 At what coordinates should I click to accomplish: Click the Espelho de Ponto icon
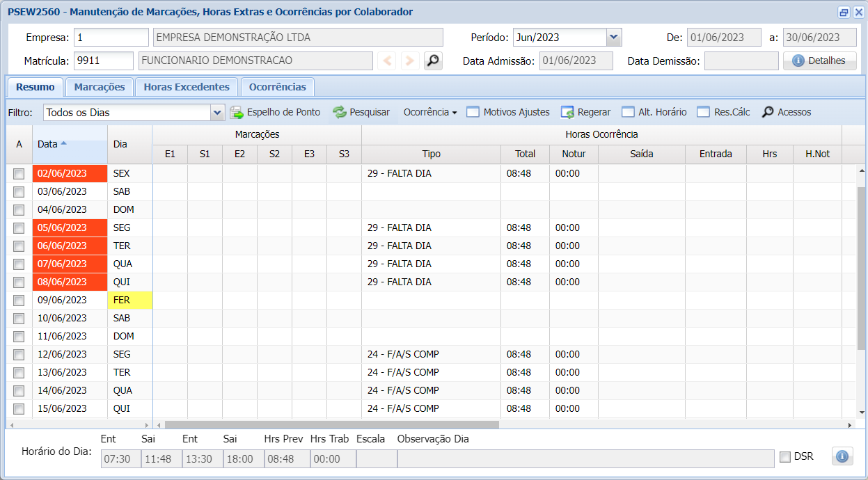pos(237,112)
